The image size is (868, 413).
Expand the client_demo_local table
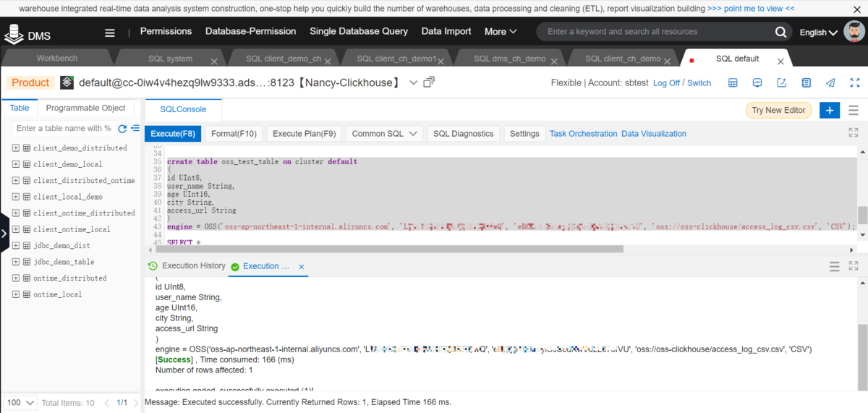click(x=16, y=164)
